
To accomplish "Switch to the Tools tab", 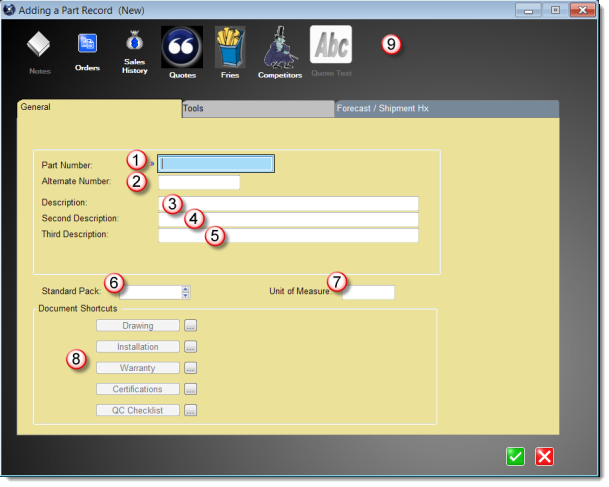I will tap(258, 109).
